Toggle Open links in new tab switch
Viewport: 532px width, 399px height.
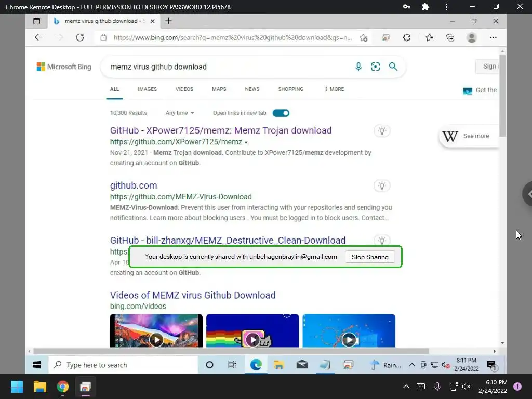click(x=281, y=113)
